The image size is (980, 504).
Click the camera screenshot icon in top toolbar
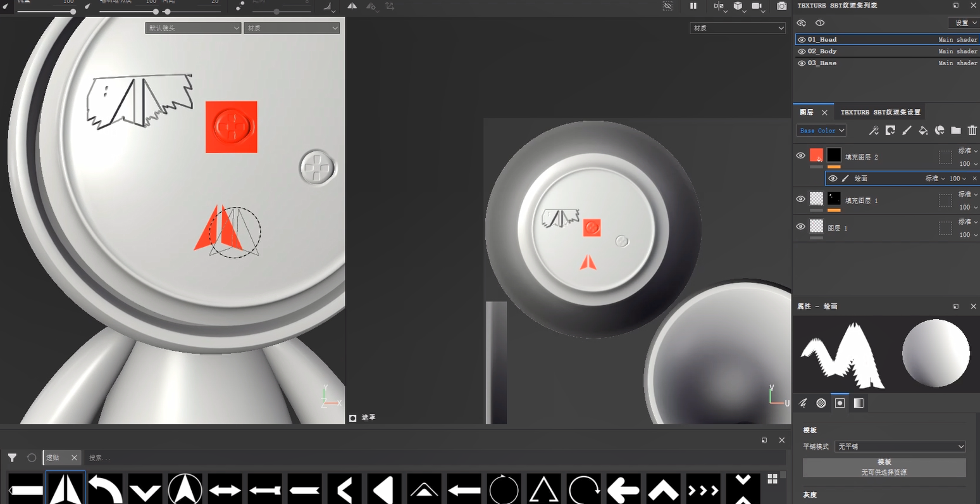[782, 6]
